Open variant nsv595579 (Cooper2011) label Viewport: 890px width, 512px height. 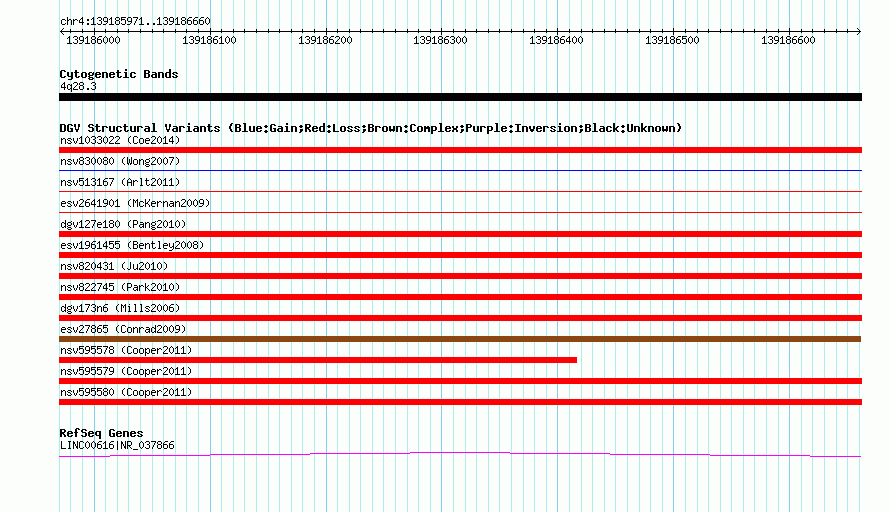[x=126, y=371]
